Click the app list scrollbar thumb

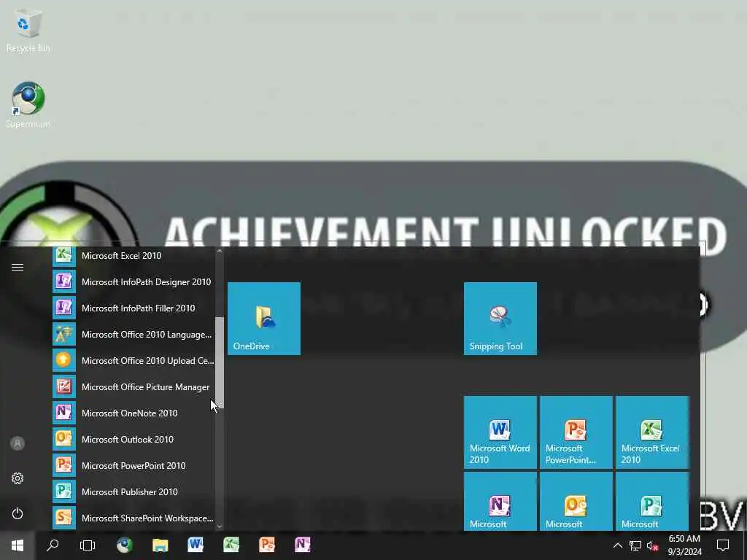(220, 362)
